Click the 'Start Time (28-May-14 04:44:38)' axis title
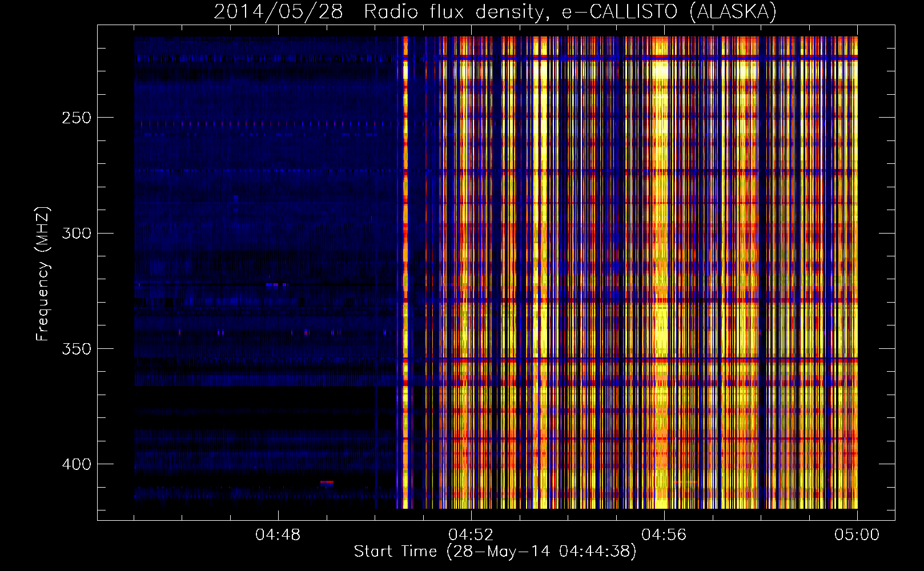 click(x=495, y=552)
